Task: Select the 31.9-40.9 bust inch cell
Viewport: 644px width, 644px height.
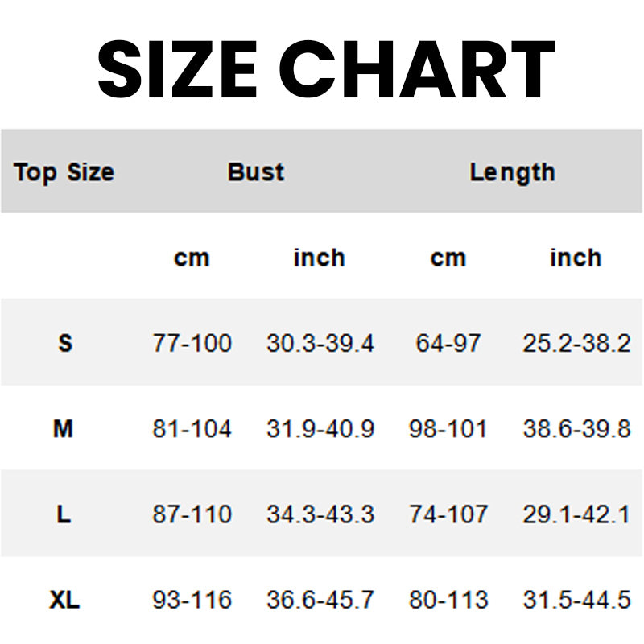Action: pos(320,429)
